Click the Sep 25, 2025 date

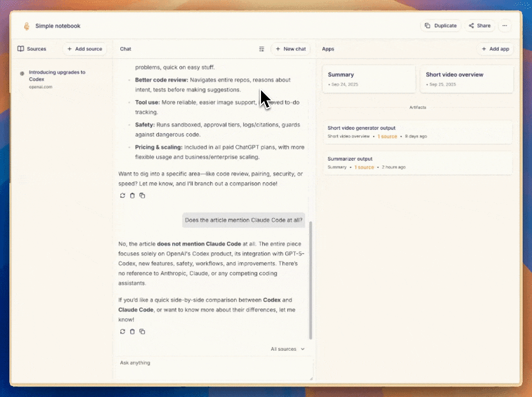click(x=443, y=84)
